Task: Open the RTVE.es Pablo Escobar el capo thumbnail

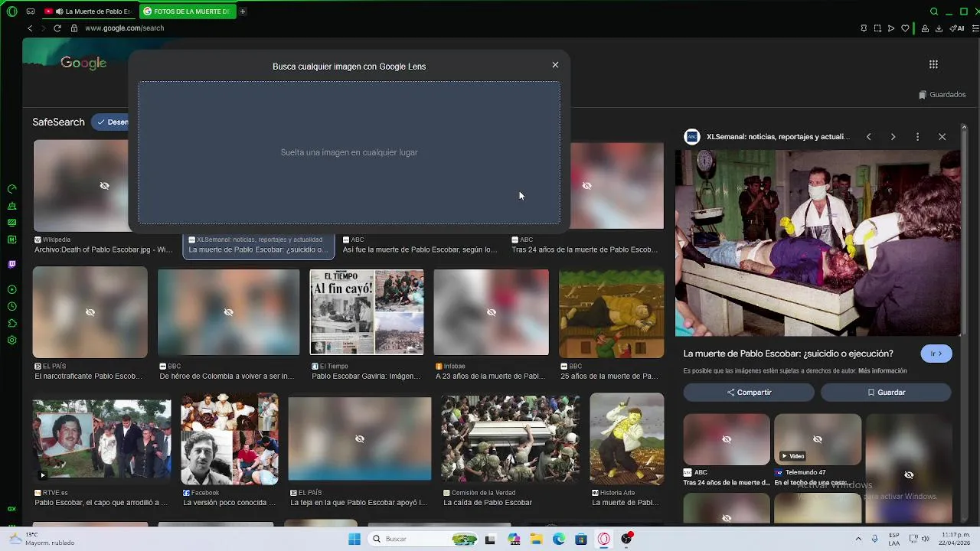Action: coord(102,439)
